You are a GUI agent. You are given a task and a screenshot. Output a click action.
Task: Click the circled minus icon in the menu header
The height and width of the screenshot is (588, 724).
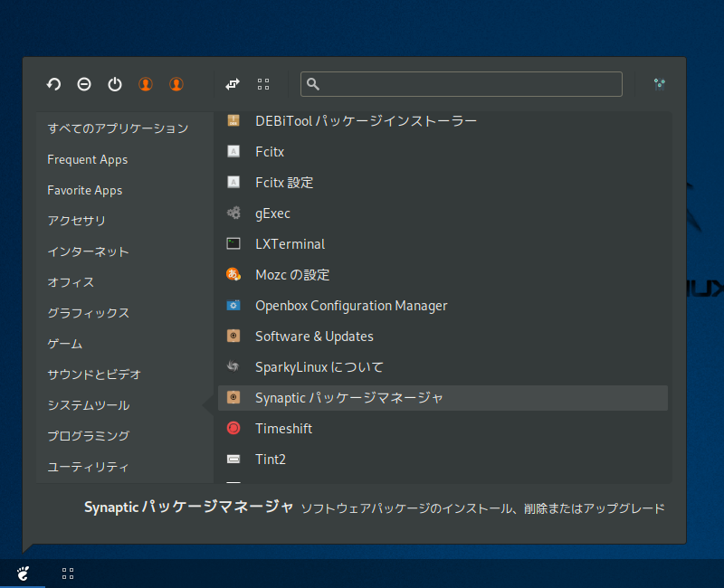(x=84, y=84)
